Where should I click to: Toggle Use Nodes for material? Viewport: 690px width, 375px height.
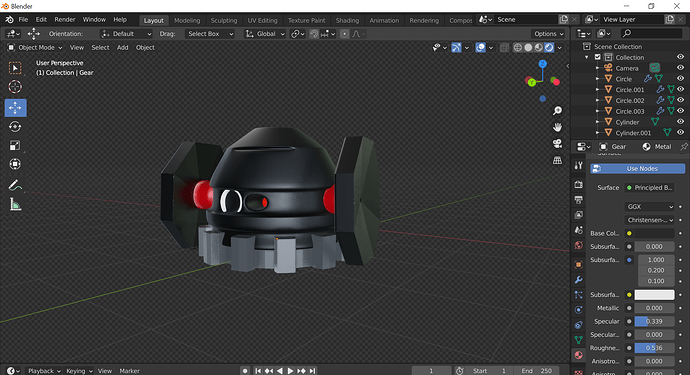coord(637,169)
